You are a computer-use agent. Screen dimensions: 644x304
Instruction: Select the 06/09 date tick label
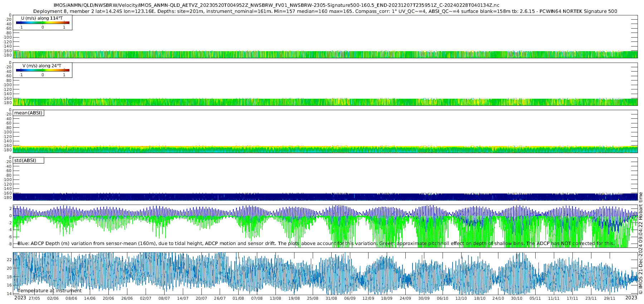tap(350, 299)
